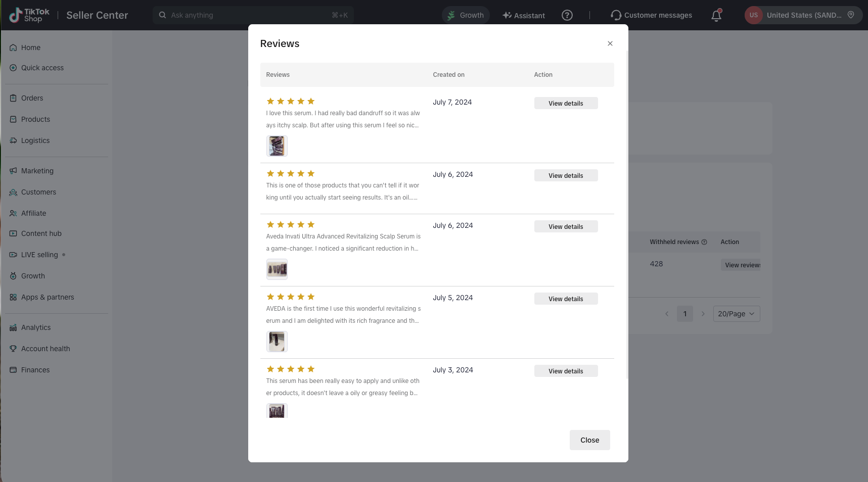The width and height of the screenshot is (868, 482).
Task: Open notifications bell icon
Action: click(x=716, y=15)
